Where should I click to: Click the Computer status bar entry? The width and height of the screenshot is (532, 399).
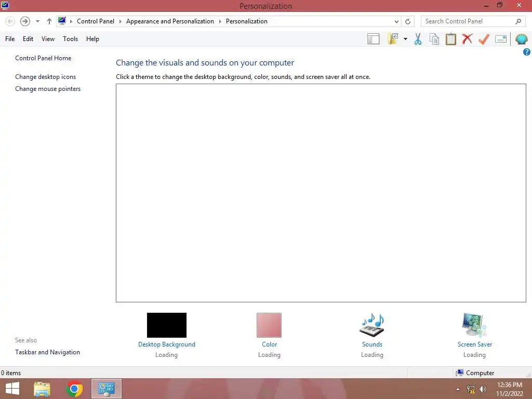point(475,373)
